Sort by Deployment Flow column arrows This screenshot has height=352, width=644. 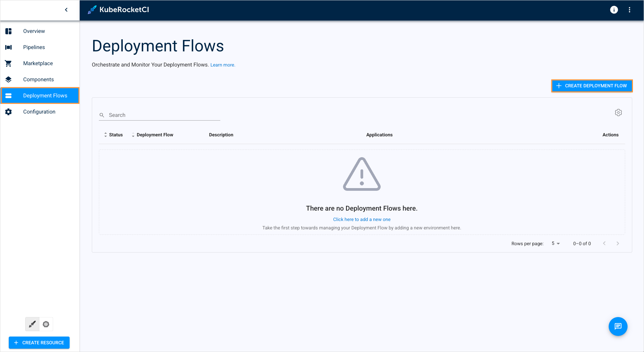133,134
